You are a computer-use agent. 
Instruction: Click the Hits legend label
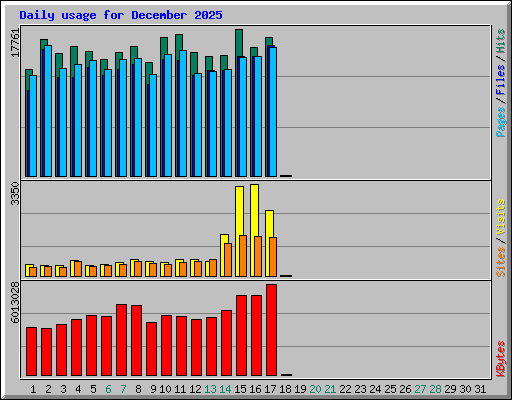(501, 41)
